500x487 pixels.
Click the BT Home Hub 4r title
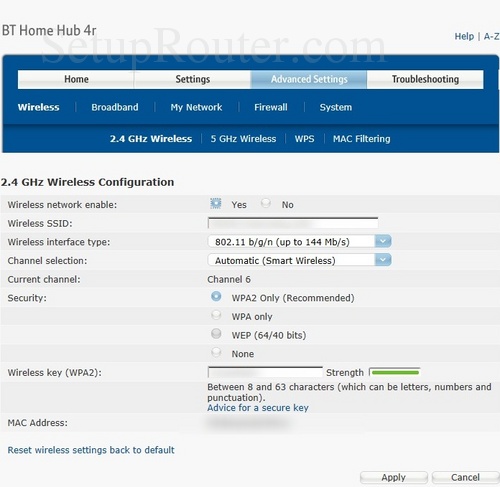pyautogui.click(x=49, y=30)
